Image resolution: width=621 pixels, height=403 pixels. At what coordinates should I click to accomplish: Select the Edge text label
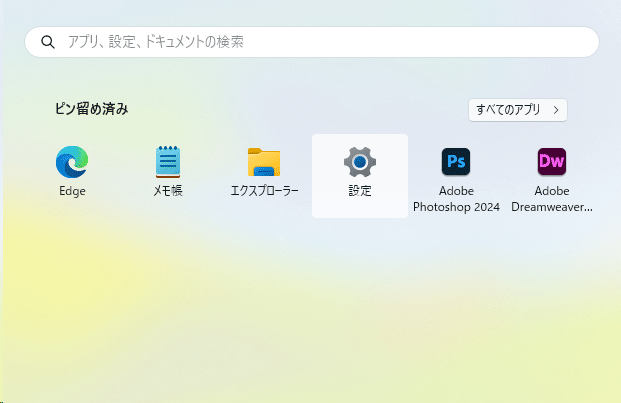coord(72,191)
